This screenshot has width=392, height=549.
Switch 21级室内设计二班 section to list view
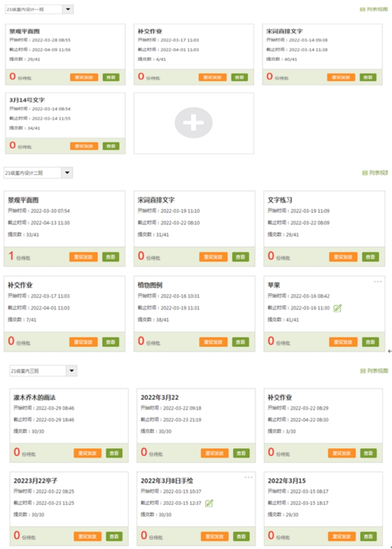375,173
